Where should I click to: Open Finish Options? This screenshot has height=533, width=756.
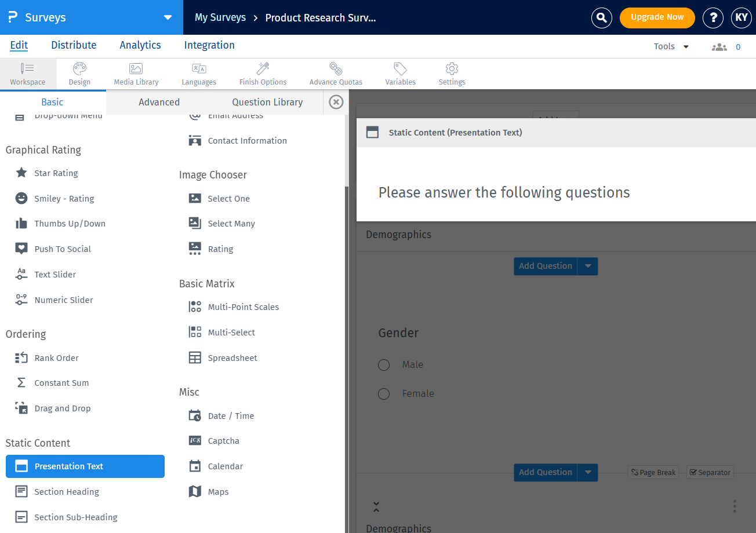pos(263,74)
